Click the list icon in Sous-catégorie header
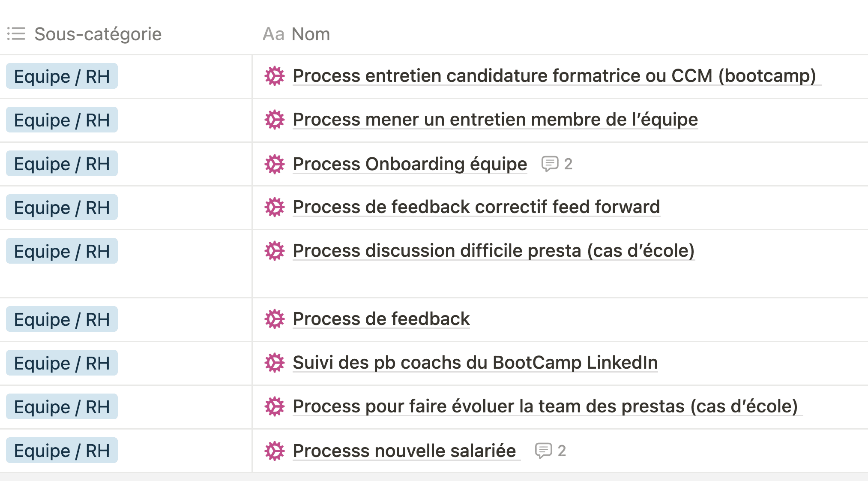Screen dimensions: 868x481 [16, 34]
